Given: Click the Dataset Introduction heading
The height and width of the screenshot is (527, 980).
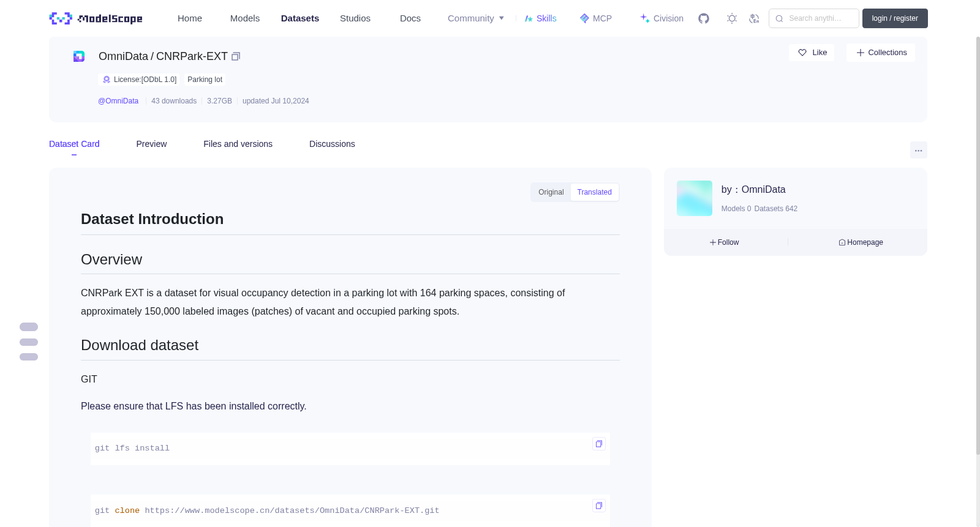Looking at the screenshot, I should point(152,219).
